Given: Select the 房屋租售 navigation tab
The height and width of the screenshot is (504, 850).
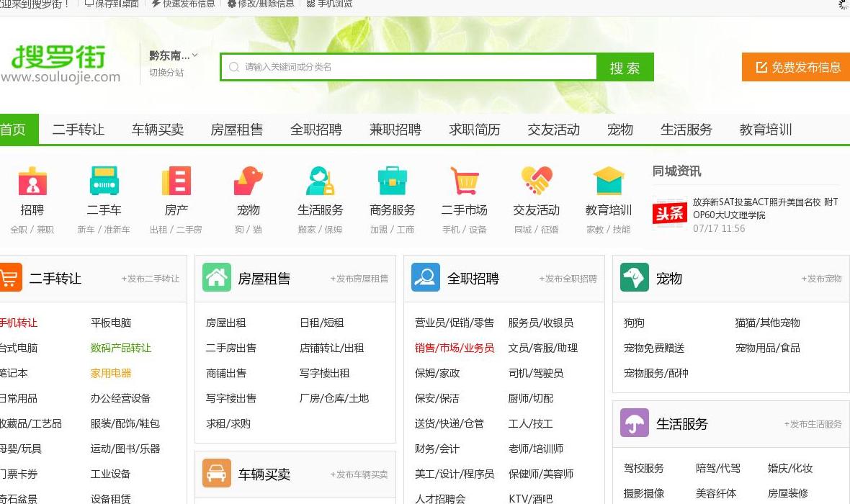Looking at the screenshot, I should 237,130.
